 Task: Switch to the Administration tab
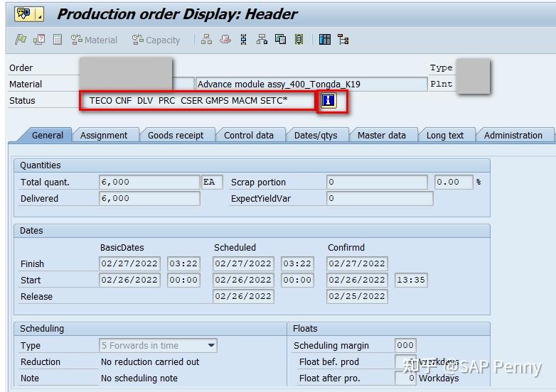click(513, 135)
